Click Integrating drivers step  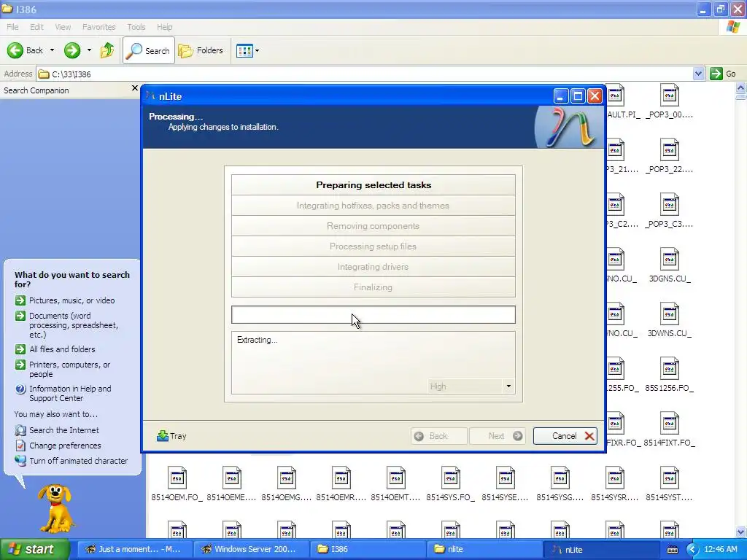tap(373, 267)
